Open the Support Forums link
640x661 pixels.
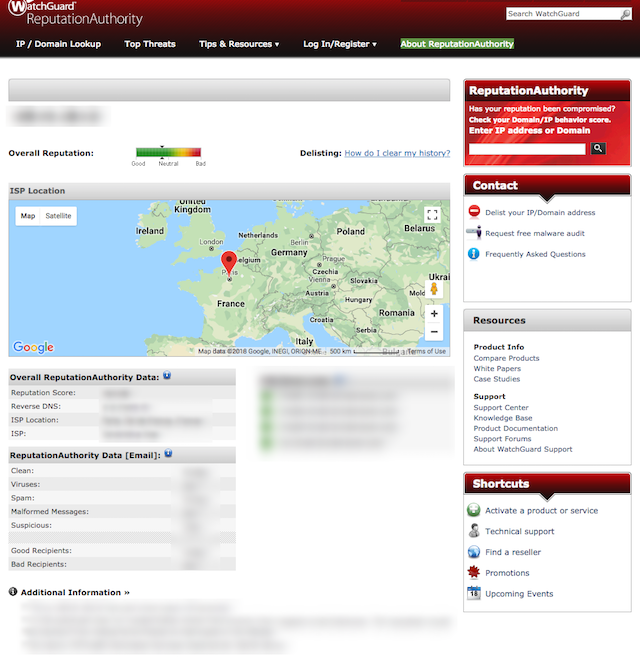tap(502, 439)
